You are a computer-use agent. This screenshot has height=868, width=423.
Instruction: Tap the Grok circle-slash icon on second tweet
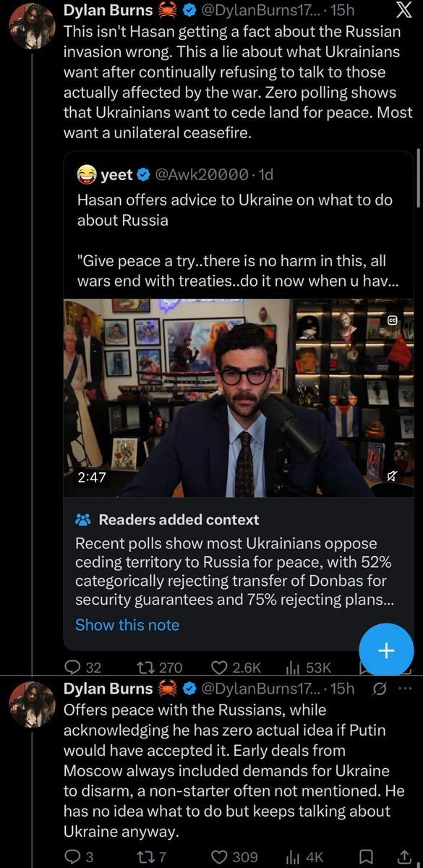tap(379, 689)
